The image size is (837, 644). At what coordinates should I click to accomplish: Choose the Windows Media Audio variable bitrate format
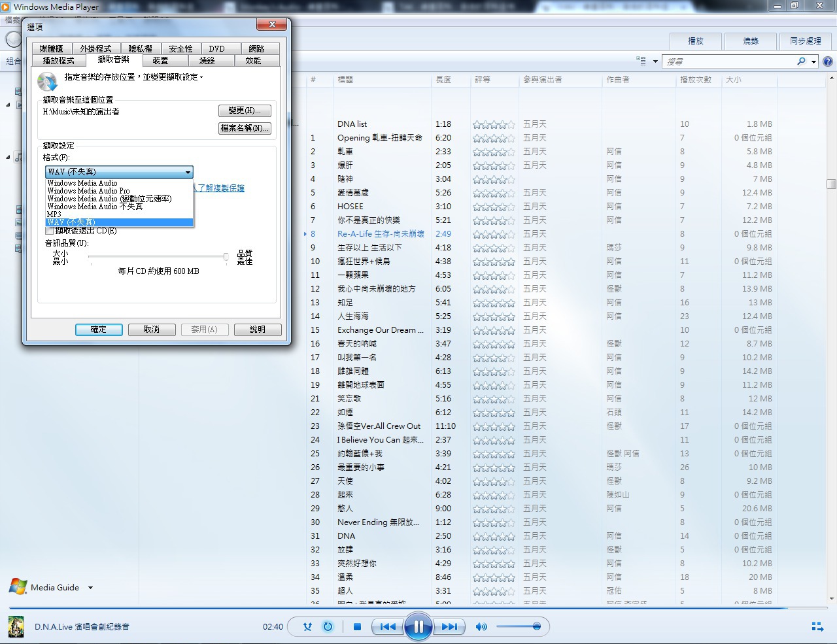pyautogui.click(x=119, y=199)
